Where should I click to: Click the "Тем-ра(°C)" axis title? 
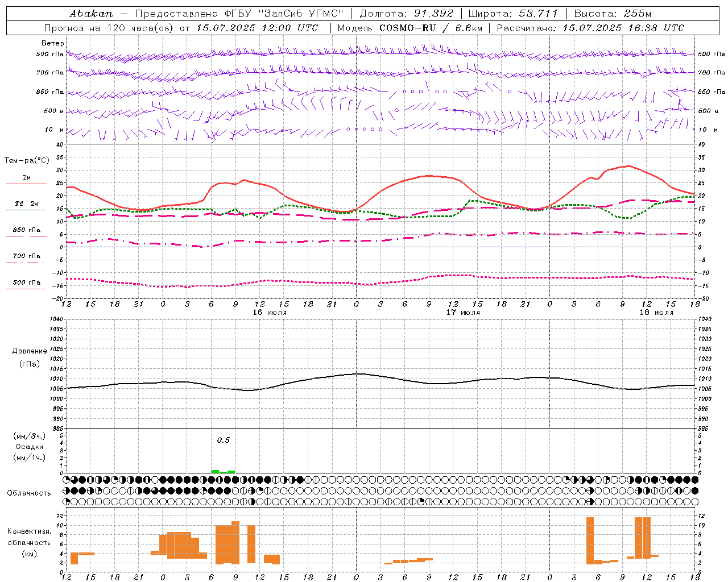coord(27,161)
